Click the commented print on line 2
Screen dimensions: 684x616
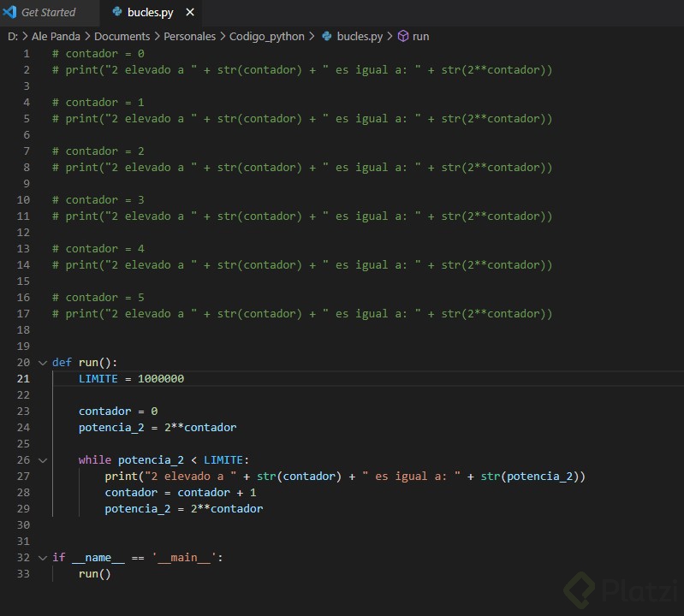(x=302, y=70)
